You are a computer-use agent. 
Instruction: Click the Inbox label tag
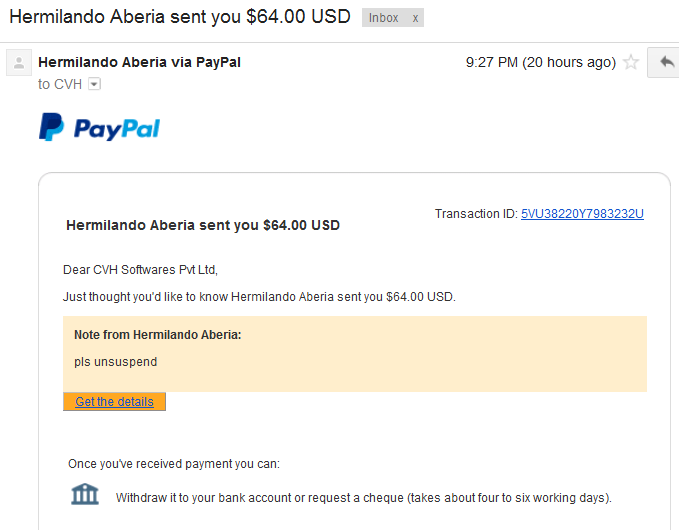[x=383, y=18]
